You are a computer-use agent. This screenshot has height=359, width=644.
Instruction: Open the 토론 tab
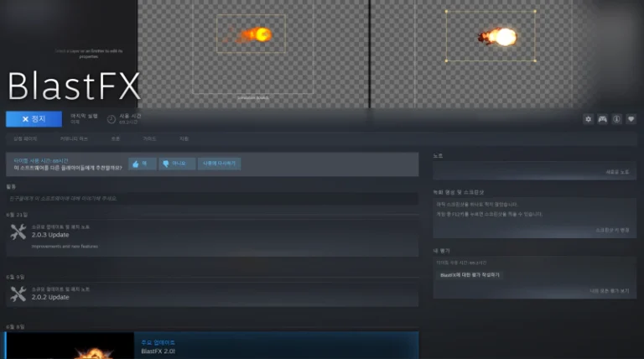tap(116, 139)
